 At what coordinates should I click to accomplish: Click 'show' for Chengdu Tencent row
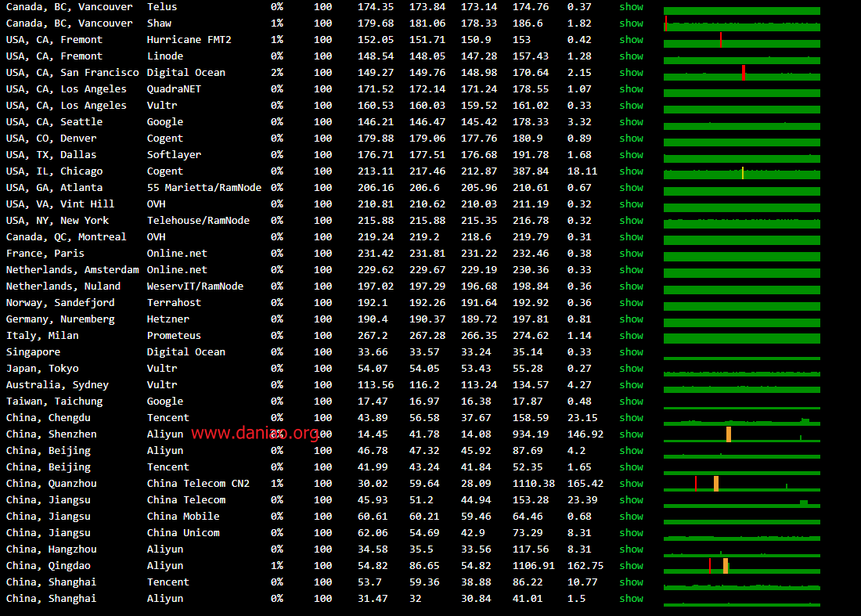coord(631,418)
